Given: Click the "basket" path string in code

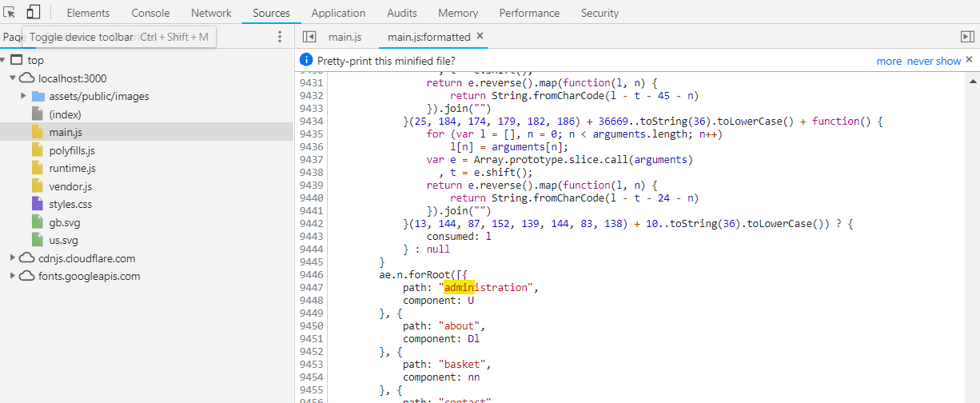Looking at the screenshot, I should [x=462, y=364].
